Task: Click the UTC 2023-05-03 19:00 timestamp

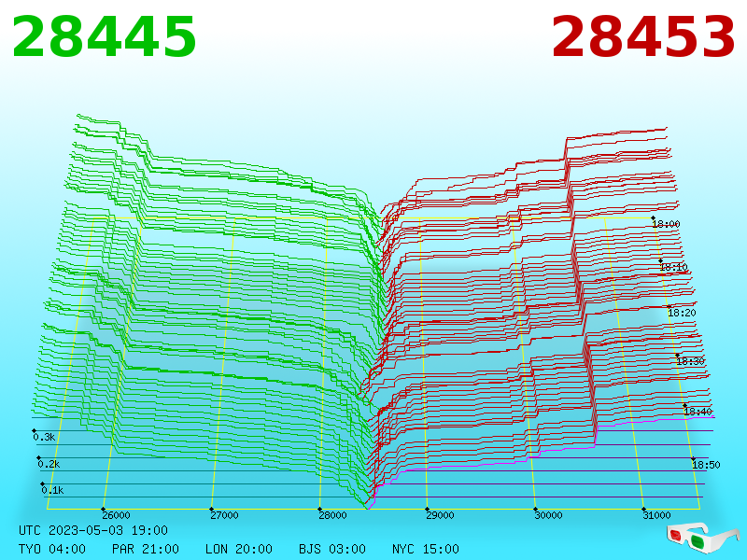Action: point(93,530)
